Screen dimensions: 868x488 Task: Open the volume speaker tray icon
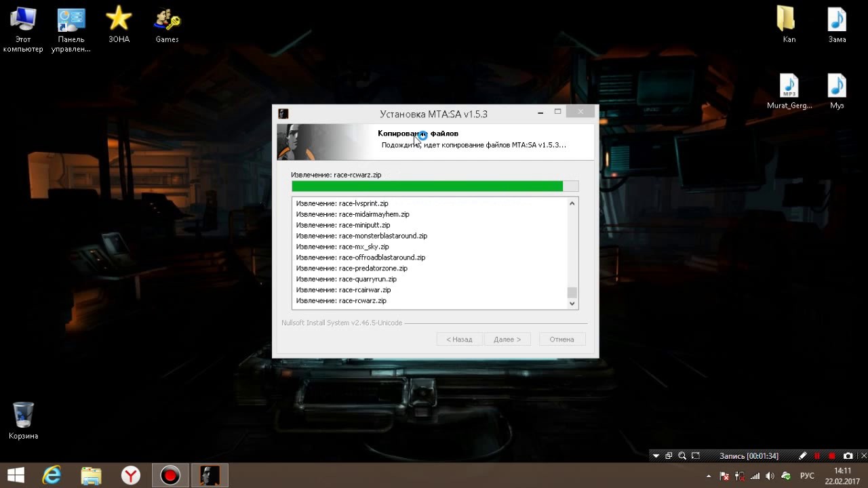click(x=771, y=476)
